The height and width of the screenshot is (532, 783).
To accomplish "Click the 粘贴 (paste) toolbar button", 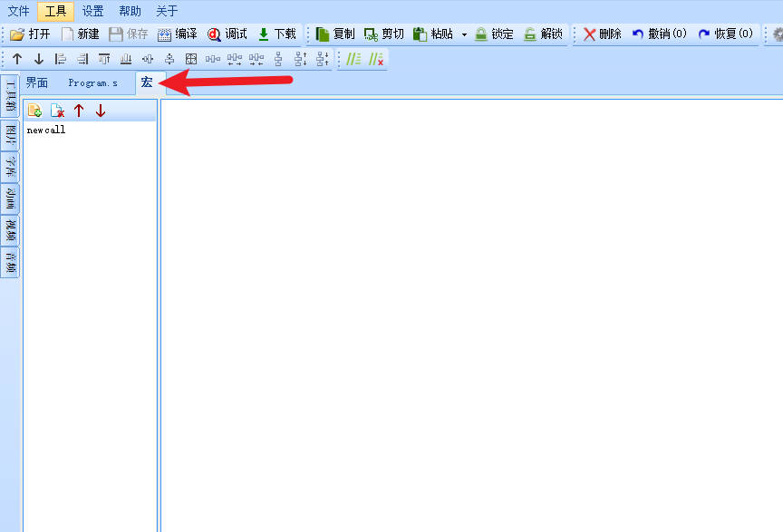I will coord(433,34).
